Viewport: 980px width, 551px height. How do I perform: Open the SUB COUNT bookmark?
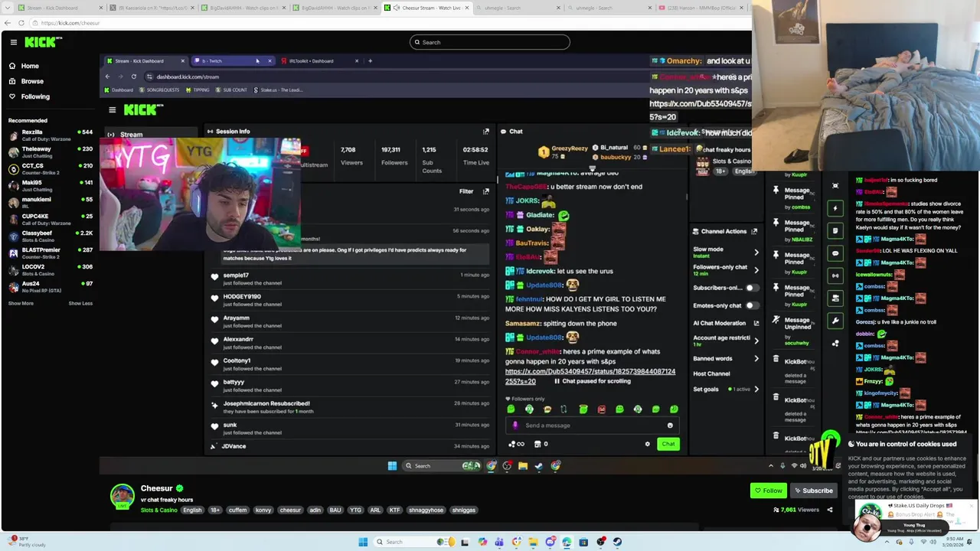pyautogui.click(x=231, y=90)
